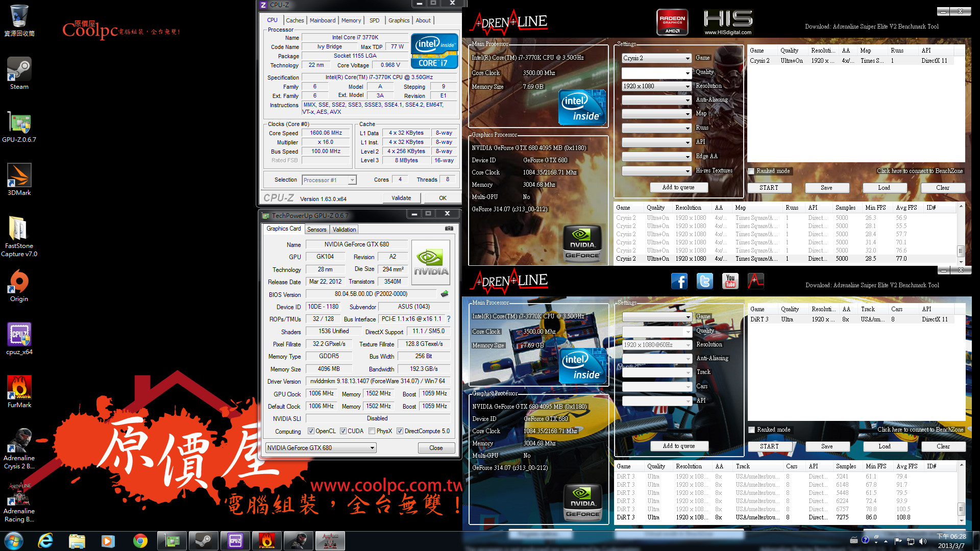The width and height of the screenshot is (980, 551).
Task: Click Add to queue in the DiRT 3 window
Action: click(679, 446)
